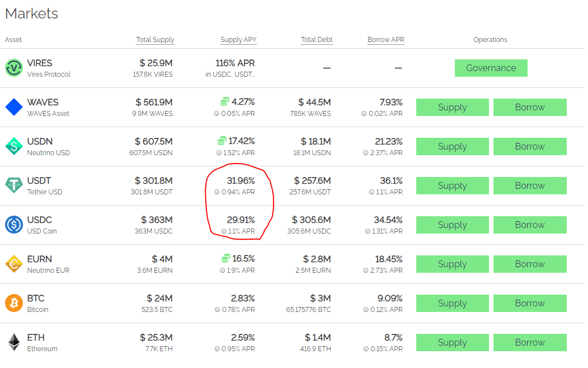Click reward icon next to BTC 0.12% APR
The image size is (588, 368).
click(x=366, y=310)
